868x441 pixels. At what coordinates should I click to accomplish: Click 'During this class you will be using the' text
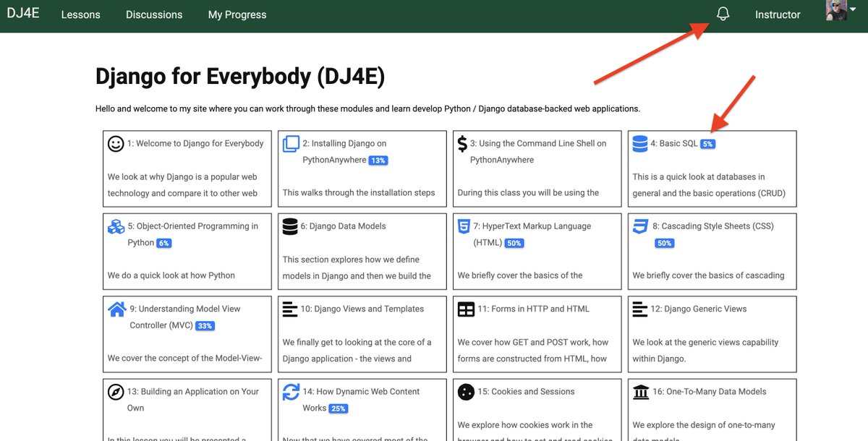(529, 192)
